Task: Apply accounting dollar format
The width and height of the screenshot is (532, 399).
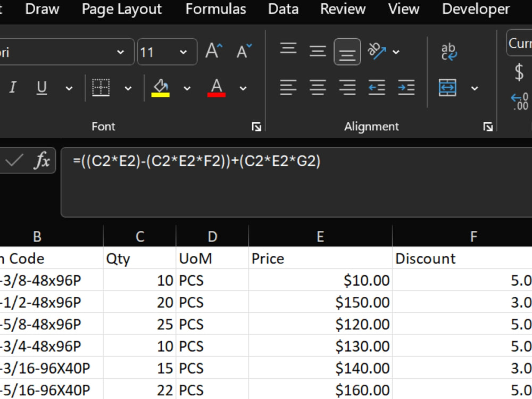Action: (519, 72)
